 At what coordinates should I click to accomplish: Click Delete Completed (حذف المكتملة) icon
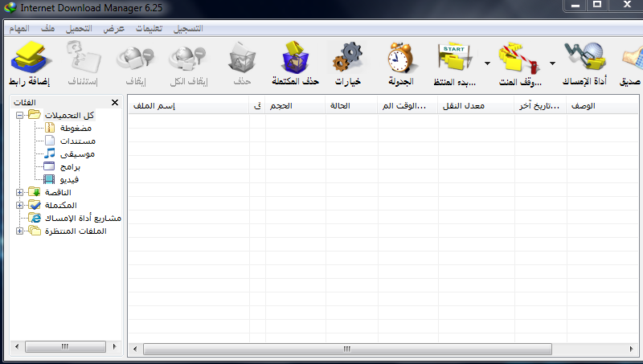click(295, 57)
